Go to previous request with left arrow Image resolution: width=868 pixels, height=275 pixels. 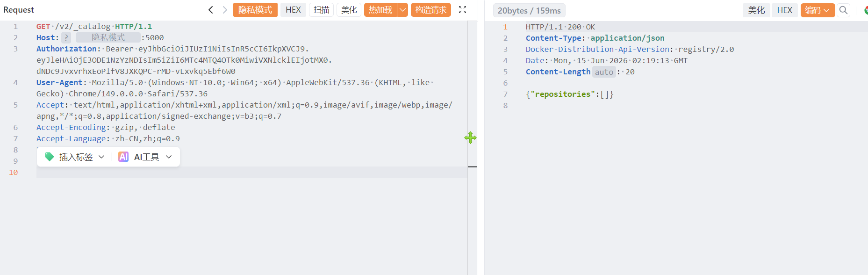(x=211, y=10)
